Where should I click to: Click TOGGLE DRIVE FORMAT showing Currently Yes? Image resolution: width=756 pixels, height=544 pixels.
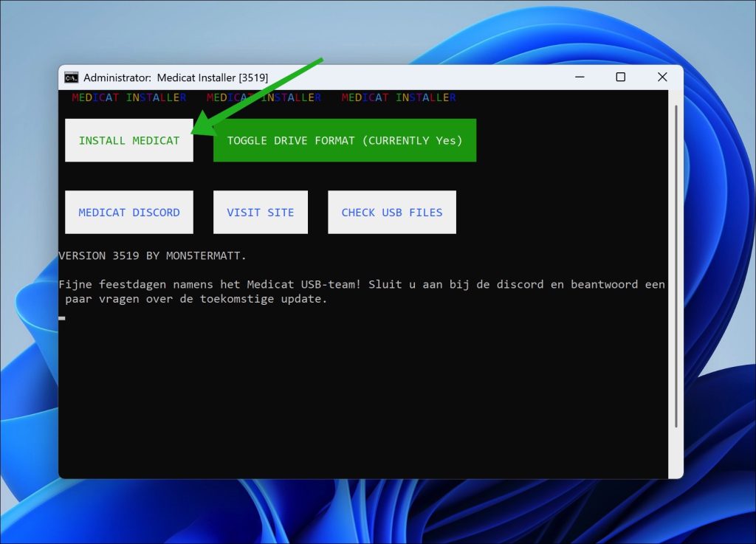tap(344, 140)
